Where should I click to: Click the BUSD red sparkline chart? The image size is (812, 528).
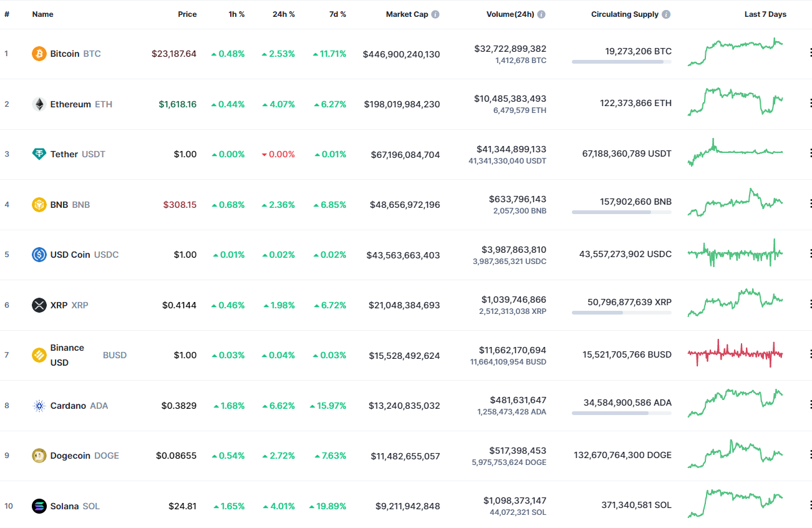click(735, 353)
